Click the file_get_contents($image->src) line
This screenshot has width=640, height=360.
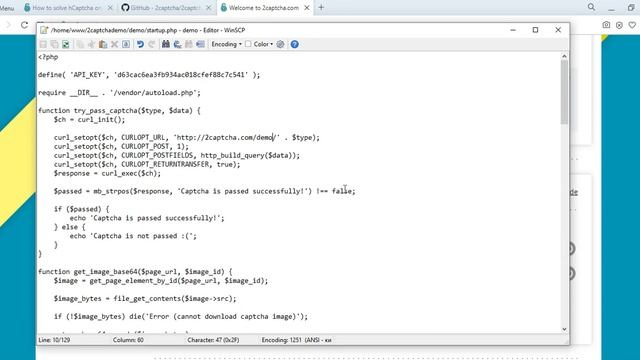coord(145,299)
